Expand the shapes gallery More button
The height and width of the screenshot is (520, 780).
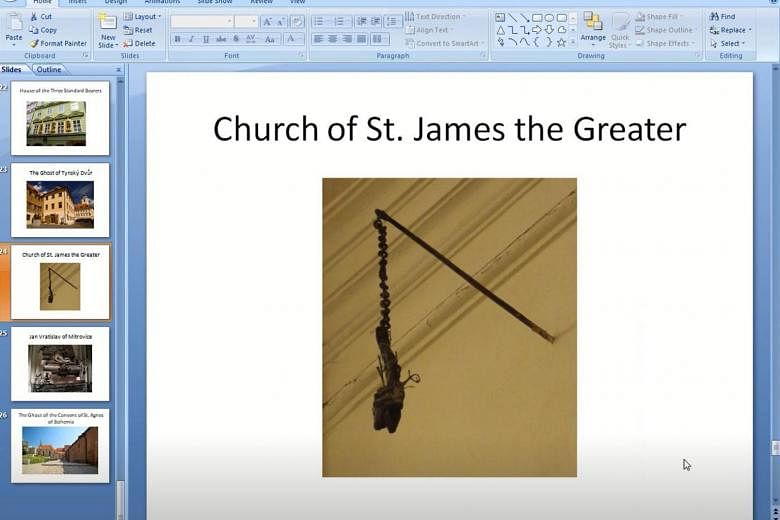(x=573, y=43)
